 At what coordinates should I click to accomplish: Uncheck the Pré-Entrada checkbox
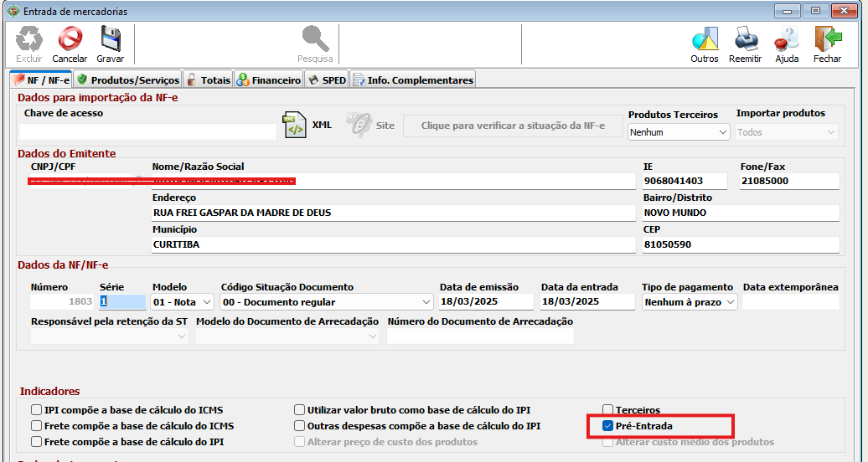pos(608,426)
